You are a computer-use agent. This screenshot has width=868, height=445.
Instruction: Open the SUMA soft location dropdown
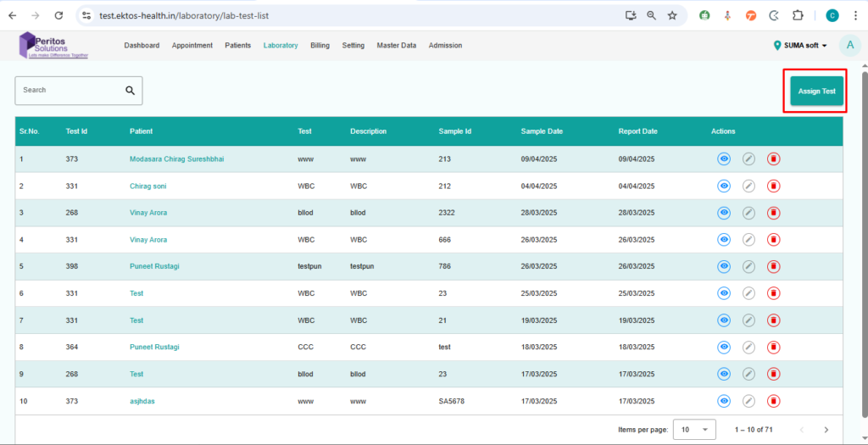coord(800,46)
